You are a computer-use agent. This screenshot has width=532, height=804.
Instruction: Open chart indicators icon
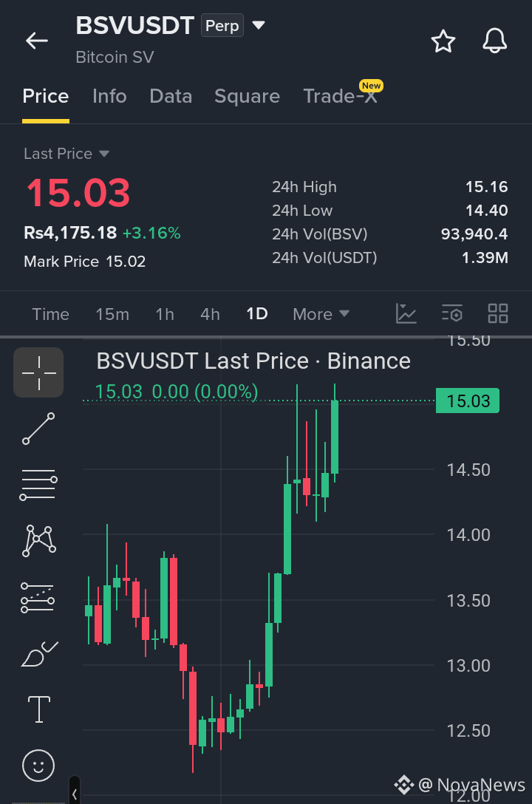point(406,313)
